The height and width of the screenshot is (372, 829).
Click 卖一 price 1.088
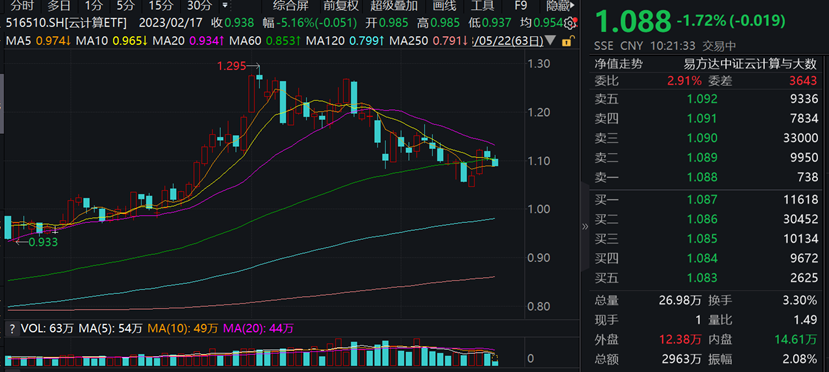coord(702,177)
